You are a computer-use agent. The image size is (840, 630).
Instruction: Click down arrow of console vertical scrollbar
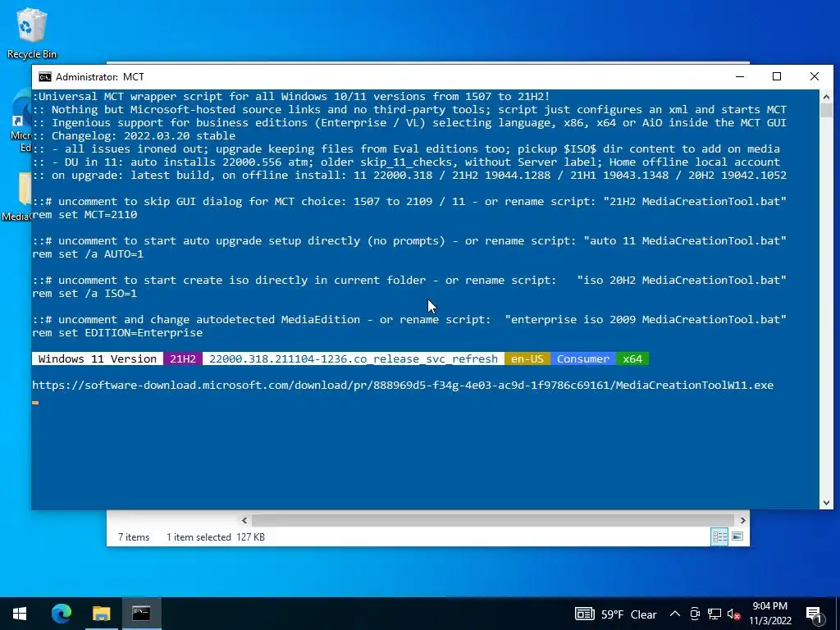click(x=826, y=503)
